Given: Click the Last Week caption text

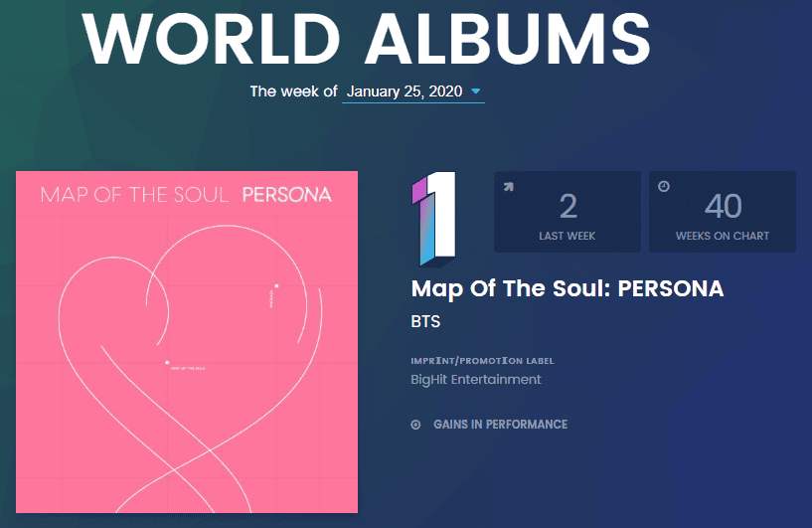Looking at the screenshot, I should pyautogui.click(x=568, y=236).
